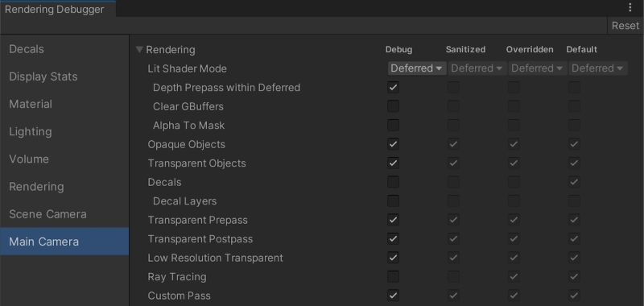
Task: Enable Debug Decals checkbox
Action: tap(393, 181)
